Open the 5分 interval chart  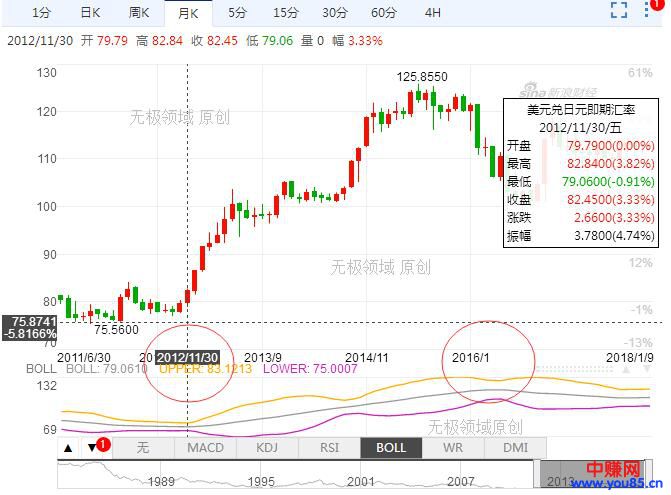[x=237, y=12]
